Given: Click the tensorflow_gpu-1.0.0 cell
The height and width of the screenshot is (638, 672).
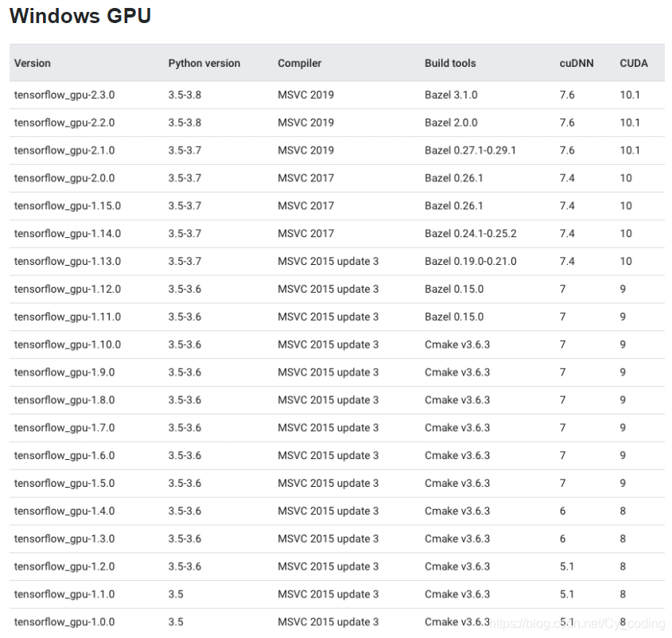Looking at the screenshot, I should click(64, 622).
